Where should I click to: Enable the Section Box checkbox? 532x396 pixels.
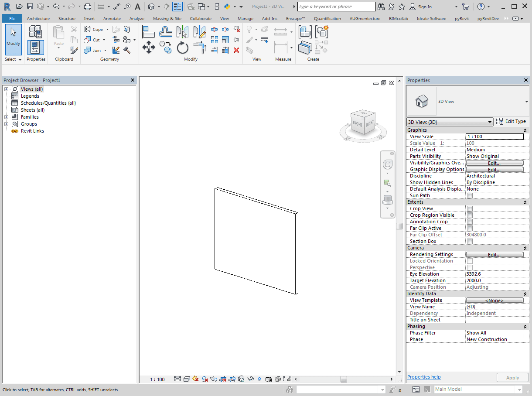470,241
